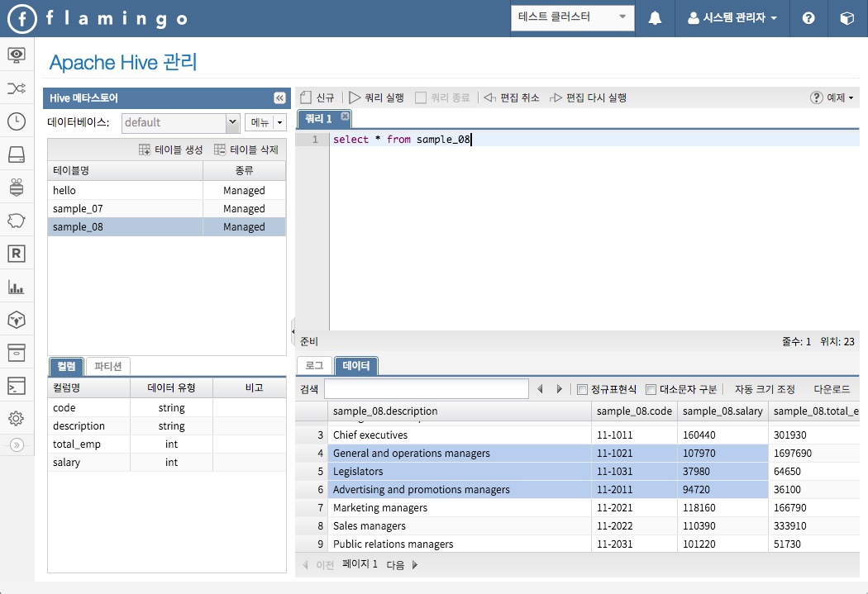The image size is (868, 594).
Task: Open the test cluster dropdown
Action: [572, 17]
